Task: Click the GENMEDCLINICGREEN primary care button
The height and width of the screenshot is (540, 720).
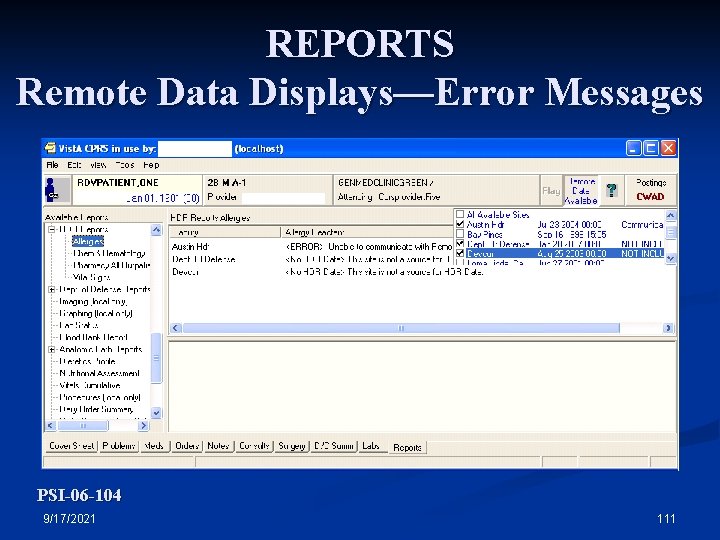Action: pyautogui.click(x=436, y=190)
